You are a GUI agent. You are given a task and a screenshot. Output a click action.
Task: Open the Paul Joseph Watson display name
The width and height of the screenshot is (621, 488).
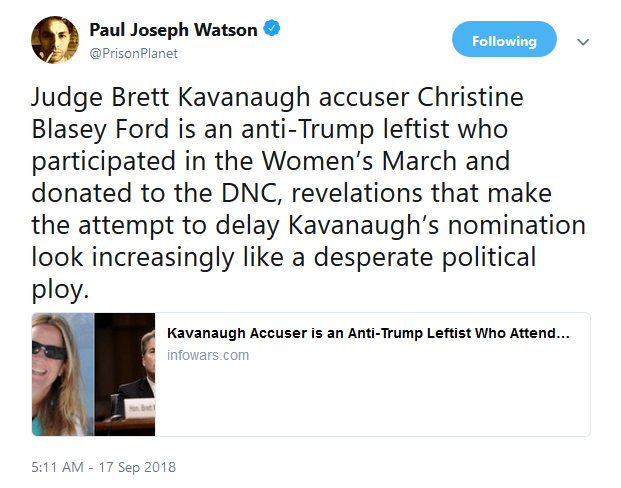(x=174, y=30)
